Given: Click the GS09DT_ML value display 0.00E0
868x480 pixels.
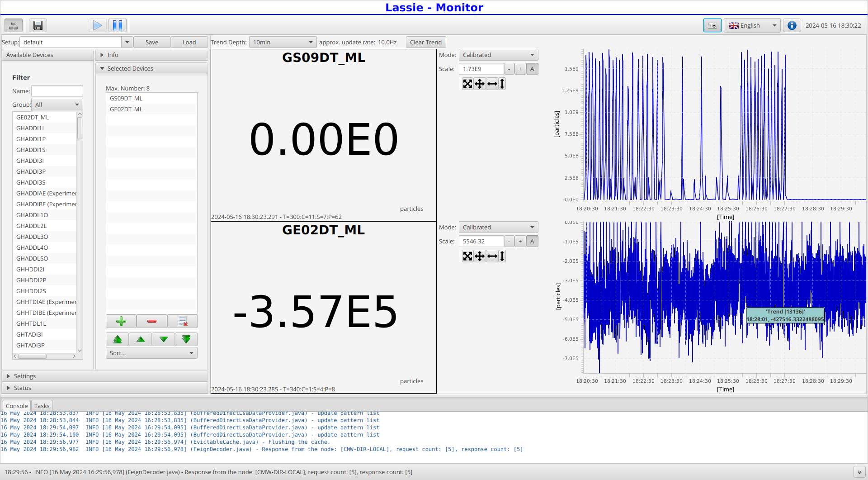Looking at the screenshot, I should [x=324, y=139].
